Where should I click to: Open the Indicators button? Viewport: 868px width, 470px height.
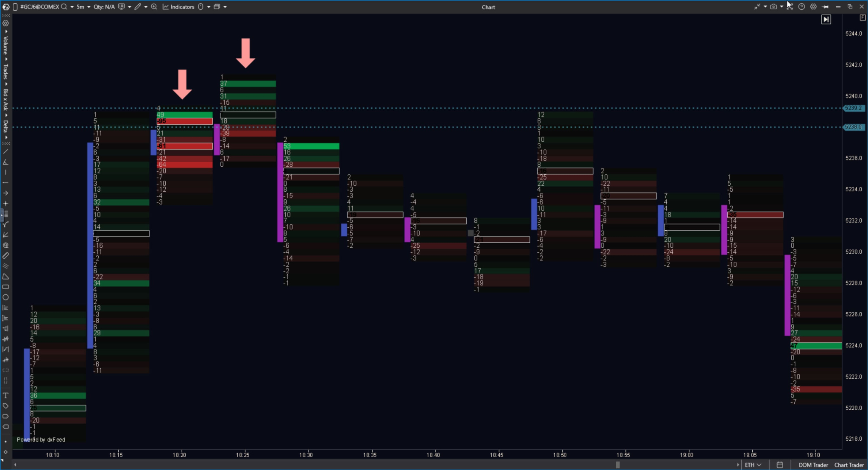click(178, 7)
